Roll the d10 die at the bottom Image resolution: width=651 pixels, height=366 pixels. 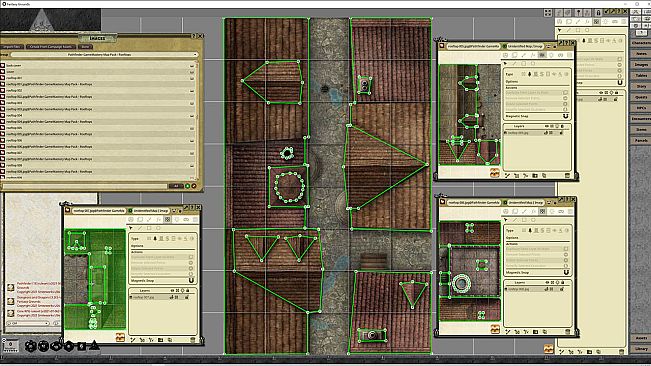point(56,346)
